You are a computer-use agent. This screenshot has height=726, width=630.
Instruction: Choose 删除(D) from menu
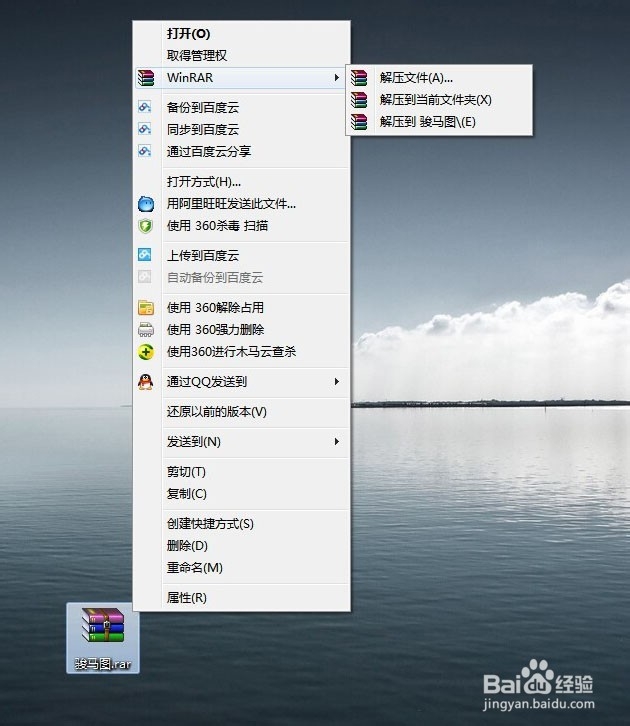[241, 546]
